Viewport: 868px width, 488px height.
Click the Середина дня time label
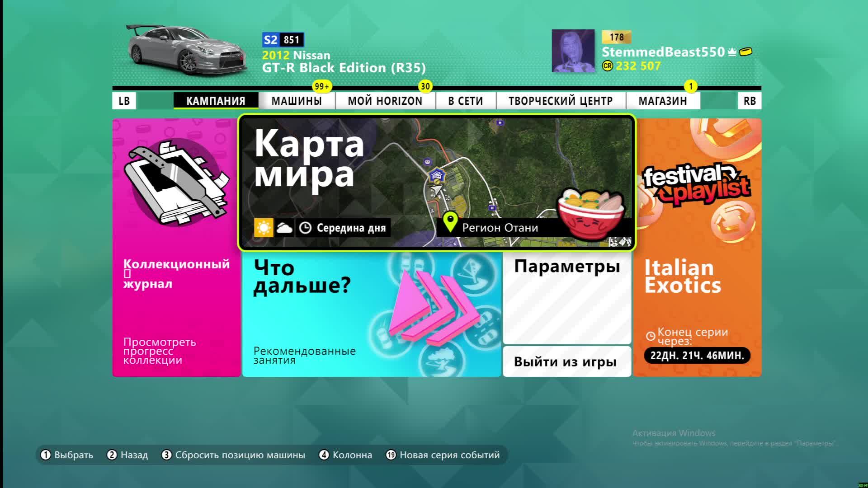coord(351,228)
